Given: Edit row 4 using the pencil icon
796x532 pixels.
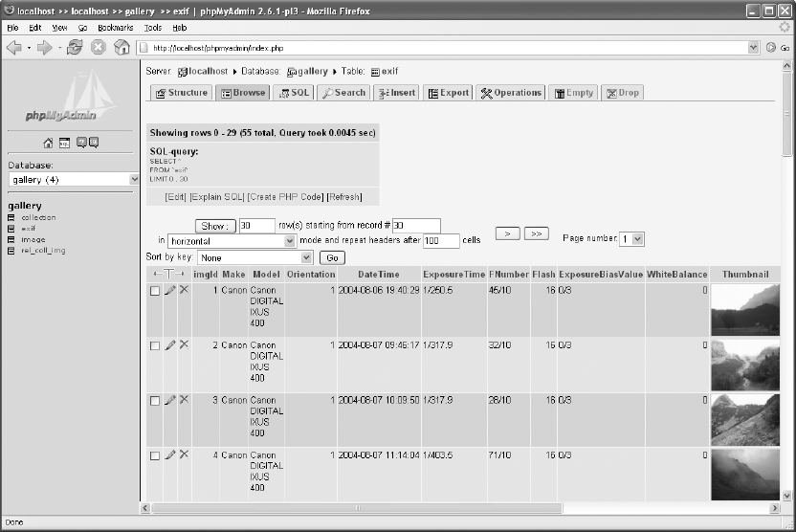Looking at the screenshot, I should pyautogui.click(x=170, y=454).
